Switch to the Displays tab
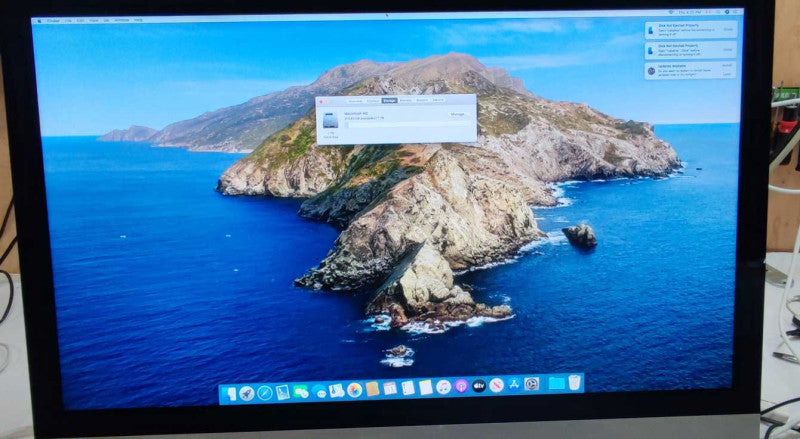The height and width of the screenshot is (439, 800). pyautogui.click(x=373, y=101)
